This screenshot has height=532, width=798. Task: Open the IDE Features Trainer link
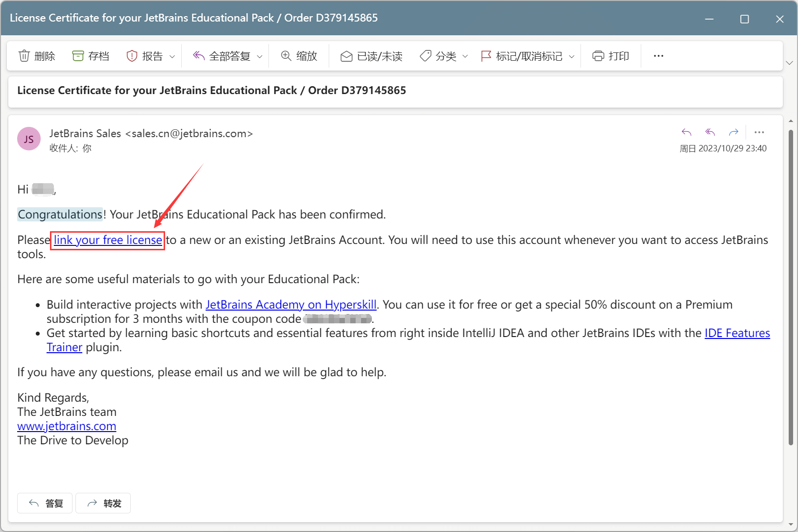pos(737,333)
